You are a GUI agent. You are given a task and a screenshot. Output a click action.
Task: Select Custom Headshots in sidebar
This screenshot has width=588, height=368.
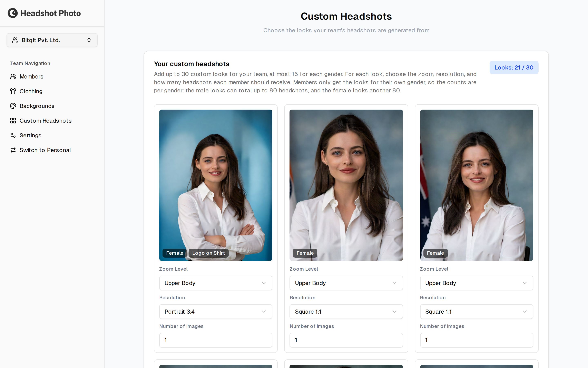46,121
